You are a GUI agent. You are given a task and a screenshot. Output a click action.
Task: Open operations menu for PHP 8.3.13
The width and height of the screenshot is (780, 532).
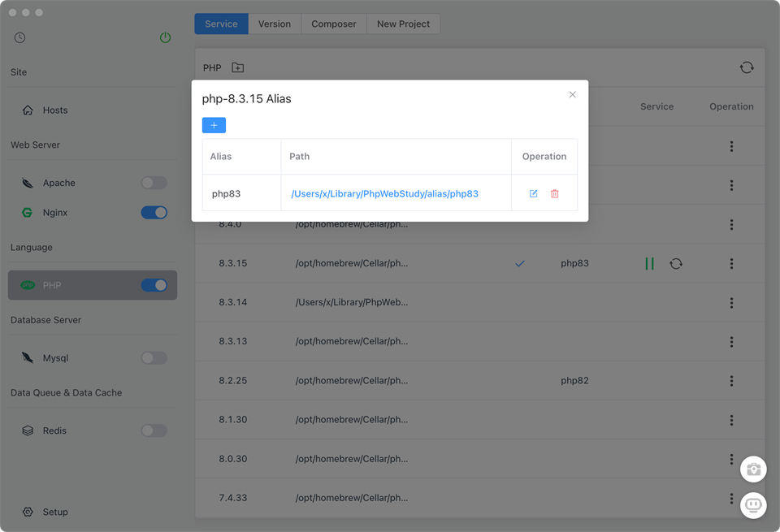(731, 342)
